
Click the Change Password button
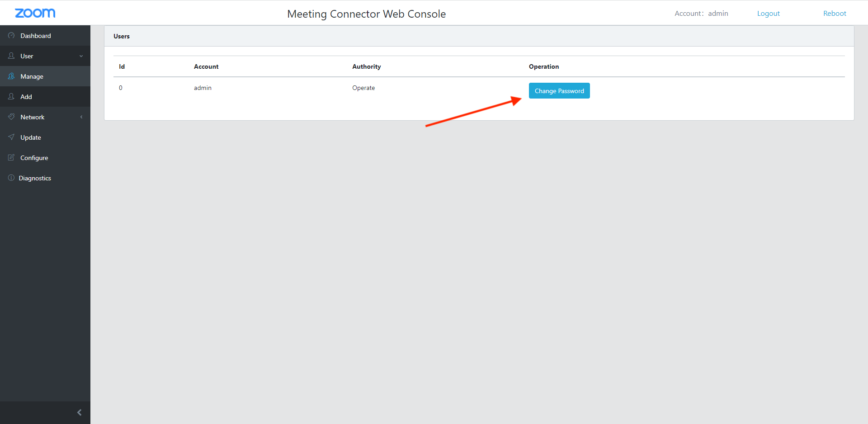tap(559, 90)
